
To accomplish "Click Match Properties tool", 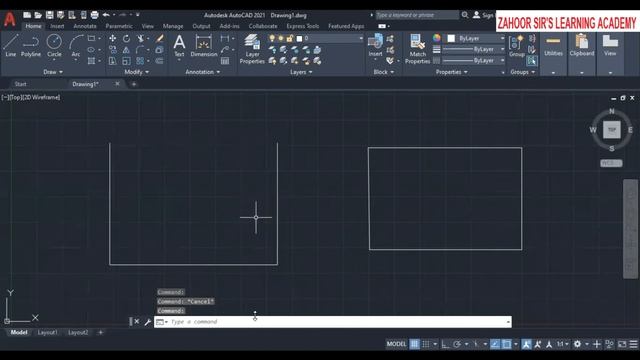I will (x=418, y=49).
